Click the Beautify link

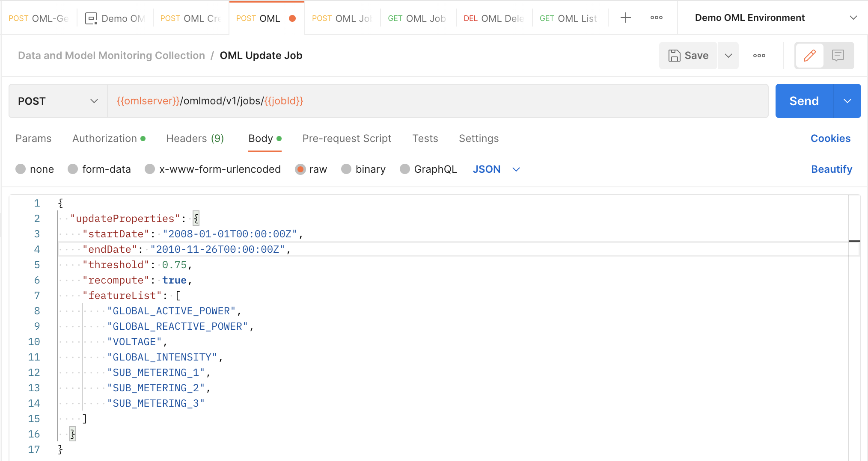831,169
